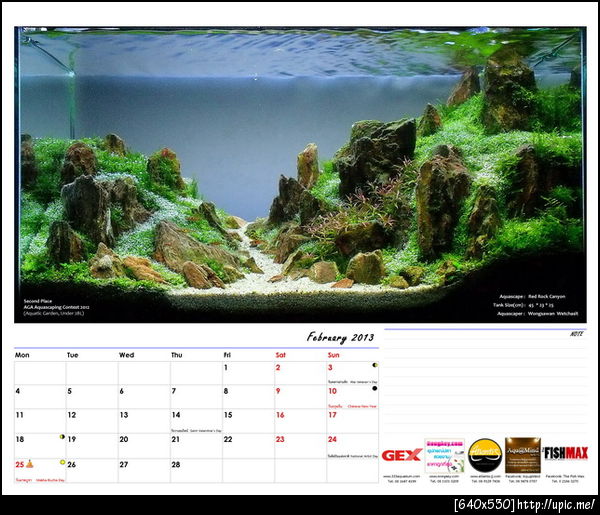
Task: Click the 'Fri' column header
Action: (227, 355)
